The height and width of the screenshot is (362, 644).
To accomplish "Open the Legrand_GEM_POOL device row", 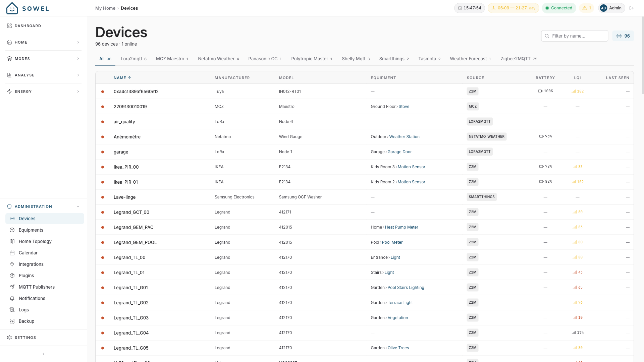I will point(364,242).
